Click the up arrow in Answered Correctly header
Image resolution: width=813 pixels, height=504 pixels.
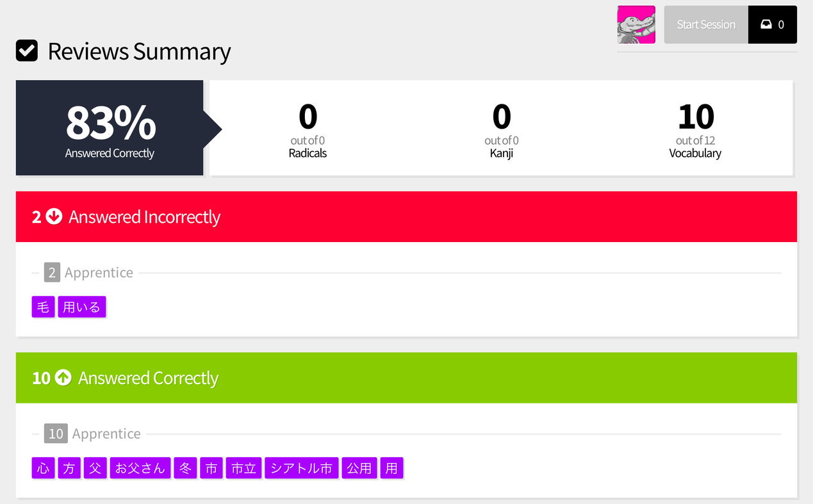tap(63, 378)
